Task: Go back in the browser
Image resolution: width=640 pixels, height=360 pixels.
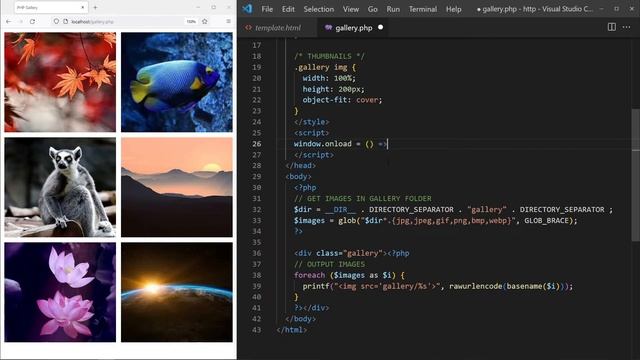Action: point(9,21)
